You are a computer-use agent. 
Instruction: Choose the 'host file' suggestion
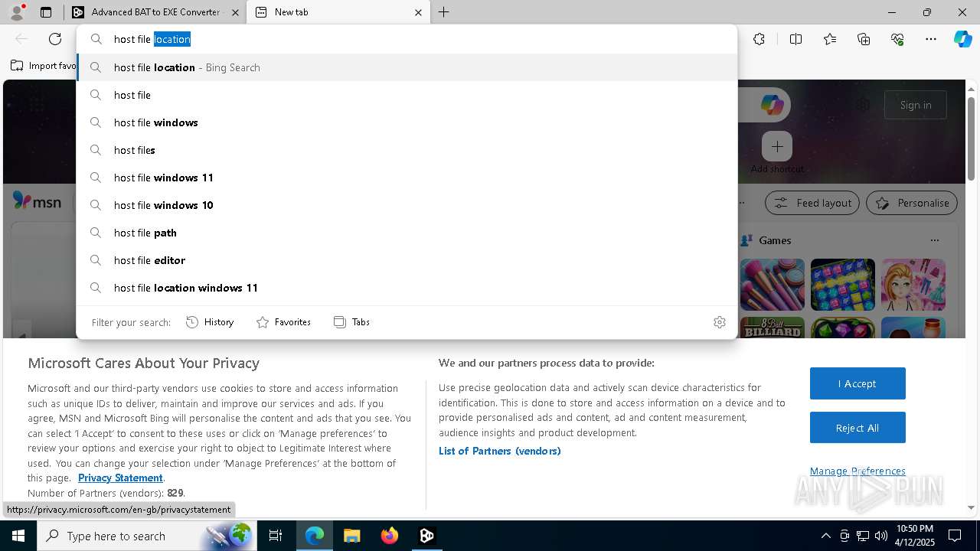point(407,95)
